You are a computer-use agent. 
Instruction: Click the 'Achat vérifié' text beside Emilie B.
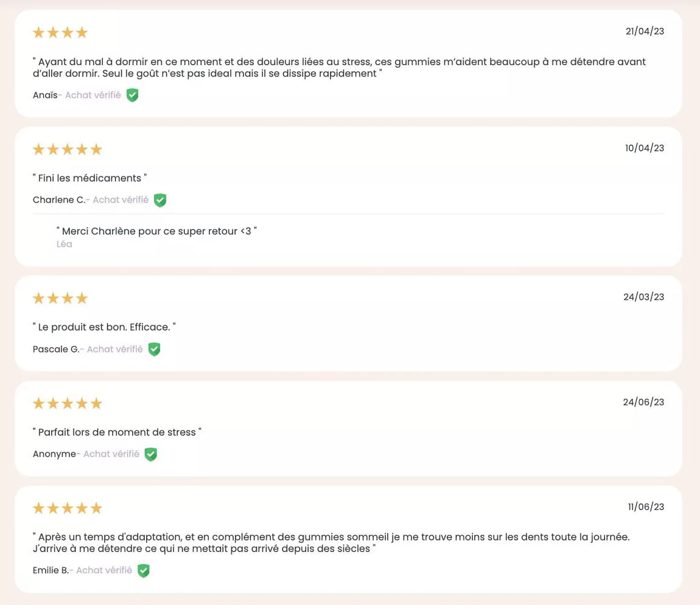click(x=104, y=571)
